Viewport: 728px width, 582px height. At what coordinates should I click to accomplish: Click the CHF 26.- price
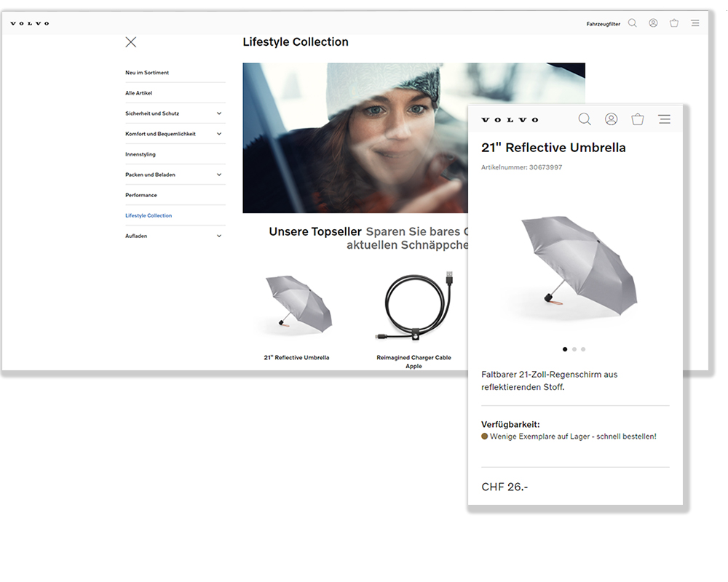pyautogui.click(x=505, y=487)
